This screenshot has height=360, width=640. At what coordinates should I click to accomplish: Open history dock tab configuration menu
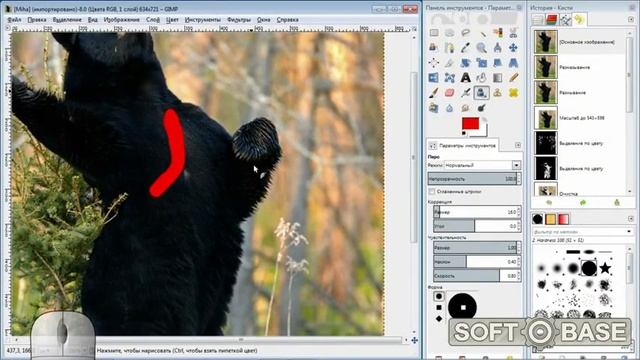tap(631, 19)
